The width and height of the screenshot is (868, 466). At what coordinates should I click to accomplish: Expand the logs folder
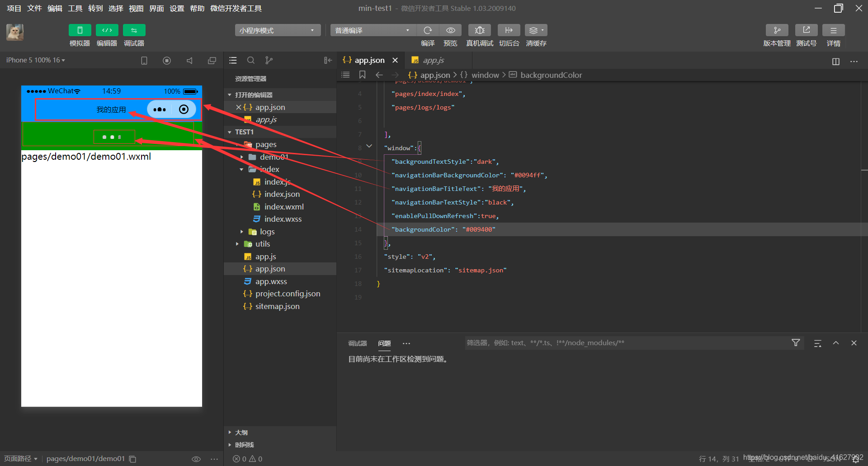[x=242, y=232]
